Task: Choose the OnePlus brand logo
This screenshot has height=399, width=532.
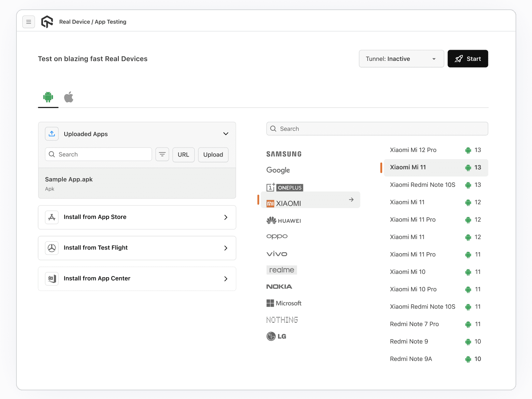Action: [285, 188]
